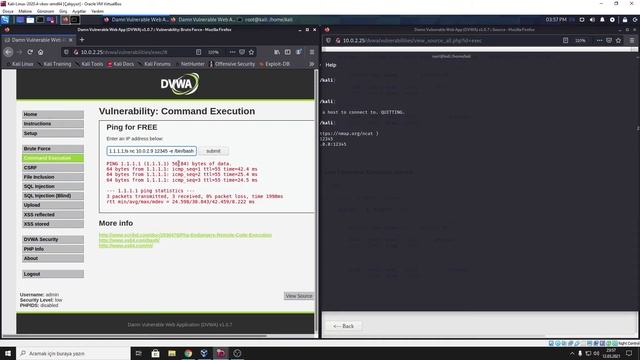Open Help menu in terminal window
The image size is (640, 360).
[x=331, y=65]
